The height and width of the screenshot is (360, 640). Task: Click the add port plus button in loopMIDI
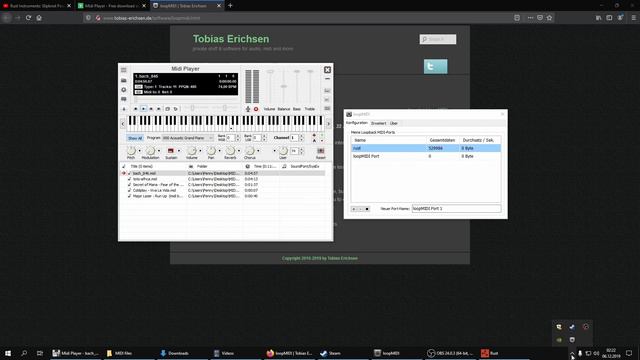[x=354, y=209]
